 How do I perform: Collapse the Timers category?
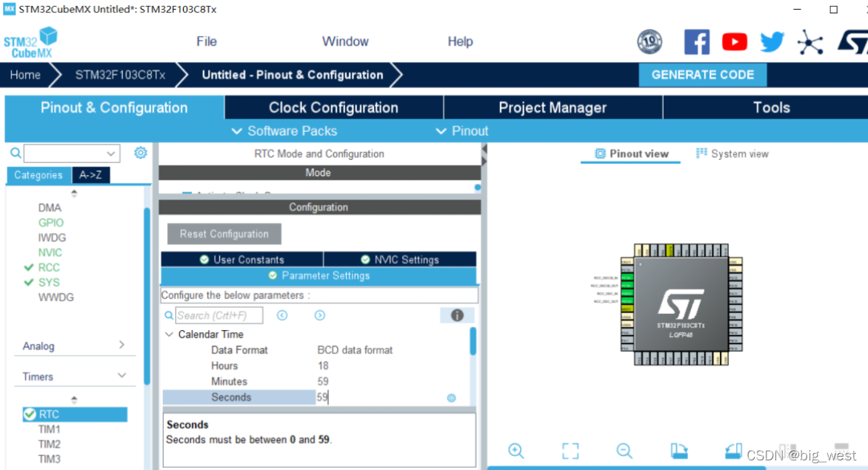coord(73,377)
